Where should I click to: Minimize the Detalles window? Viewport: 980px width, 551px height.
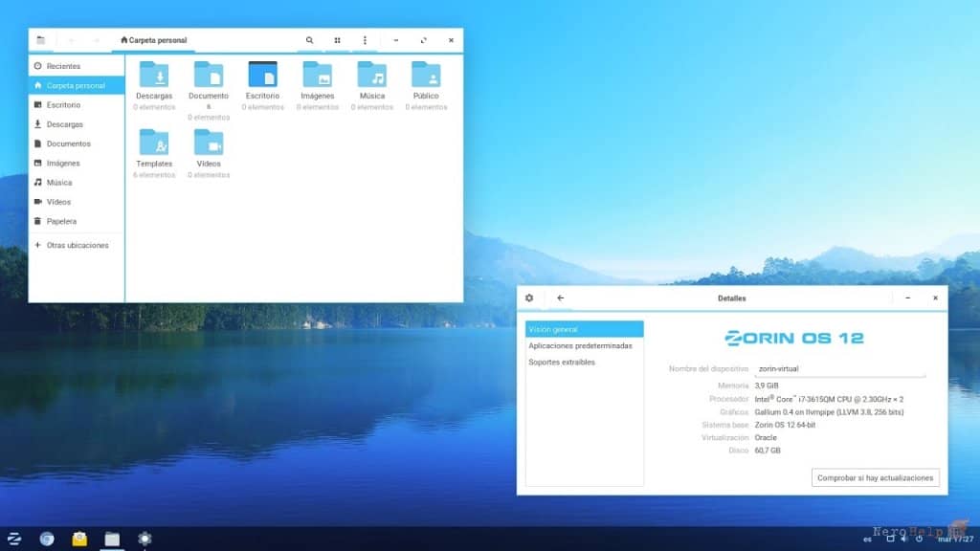[x=907, y=298]
